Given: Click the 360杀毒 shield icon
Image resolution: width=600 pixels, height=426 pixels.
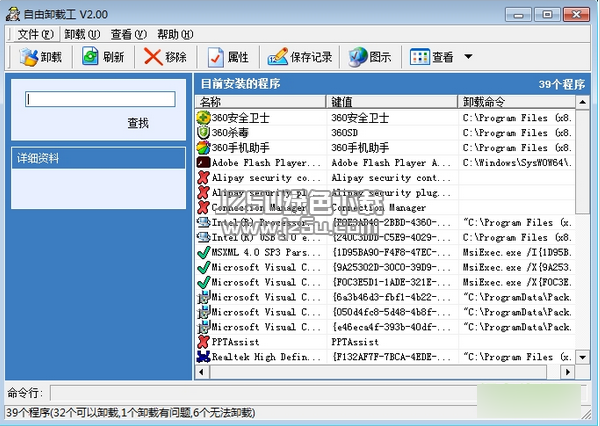Looking at the screenshot, I should point(203,132).
